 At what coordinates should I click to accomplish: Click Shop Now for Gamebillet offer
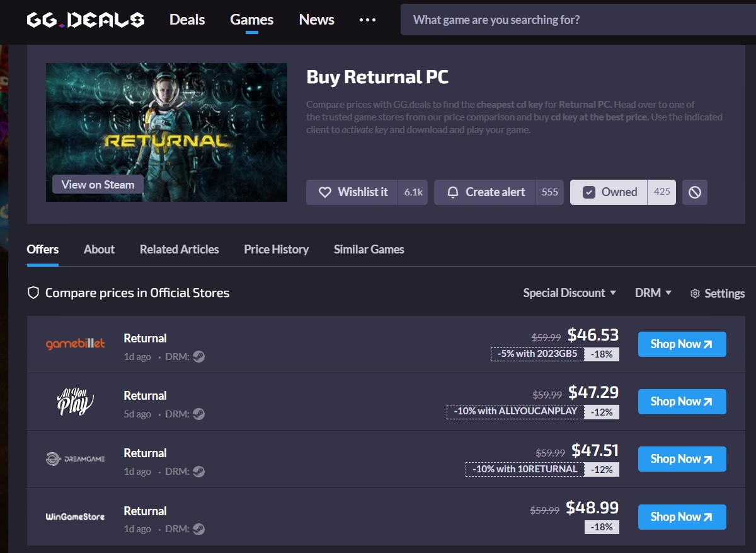tap(682, 344)
